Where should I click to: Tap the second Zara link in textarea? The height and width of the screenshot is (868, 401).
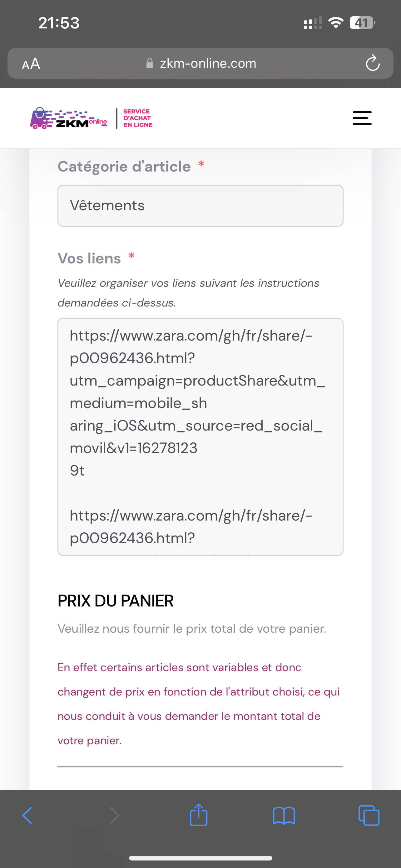click(x=191, y=527)
